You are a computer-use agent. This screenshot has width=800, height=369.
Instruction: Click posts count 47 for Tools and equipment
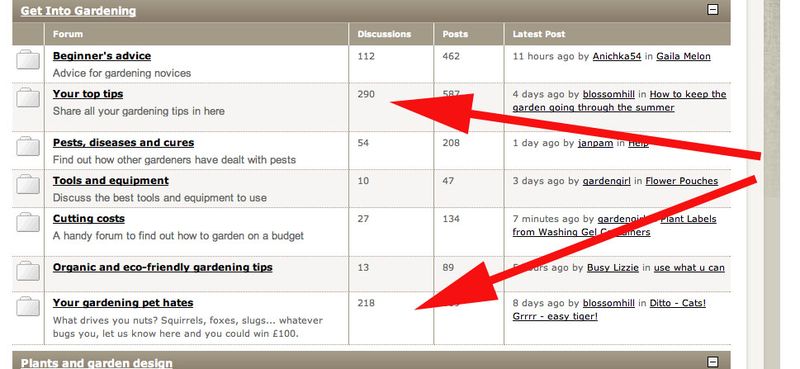click(448, 181)
